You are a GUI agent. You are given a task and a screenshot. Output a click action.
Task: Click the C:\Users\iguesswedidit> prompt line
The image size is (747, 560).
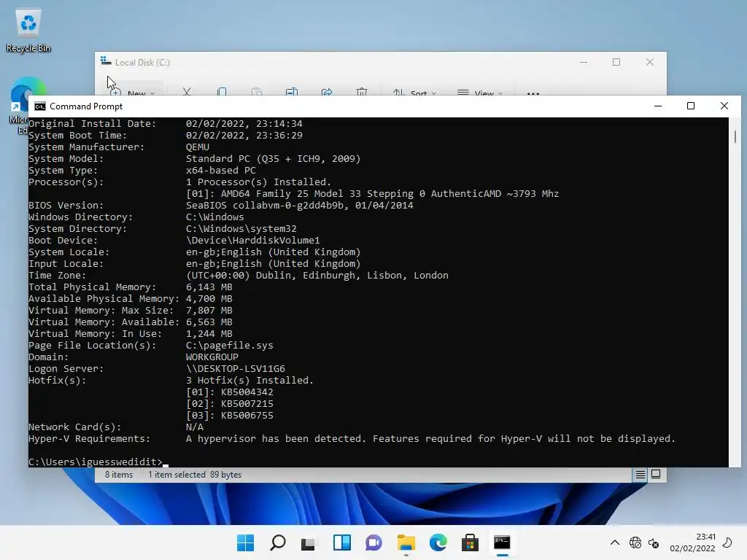coord(96,462)
